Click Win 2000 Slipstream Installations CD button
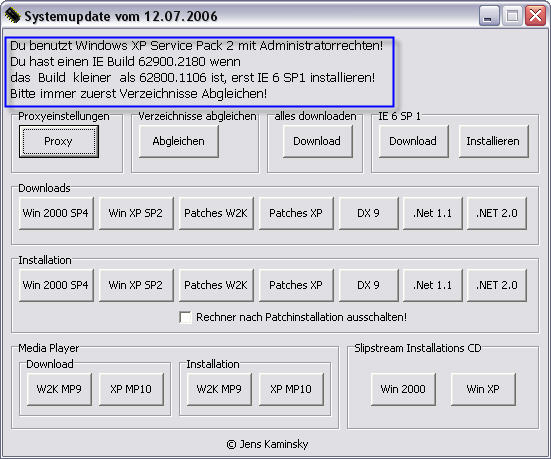Viewport: 551px width, 459px height. tap(403, 389)
